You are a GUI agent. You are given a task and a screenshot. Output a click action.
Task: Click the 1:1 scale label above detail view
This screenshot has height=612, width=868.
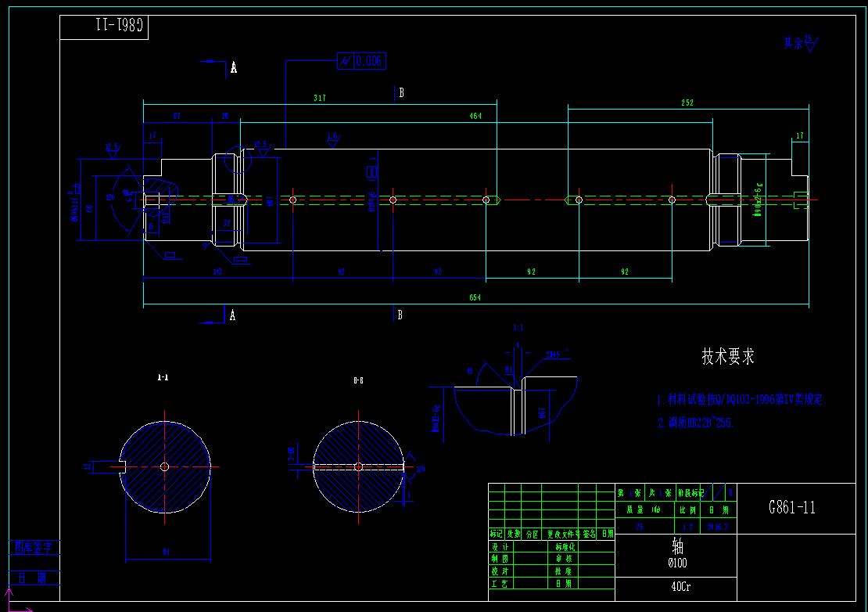click(x=518, y=328)
